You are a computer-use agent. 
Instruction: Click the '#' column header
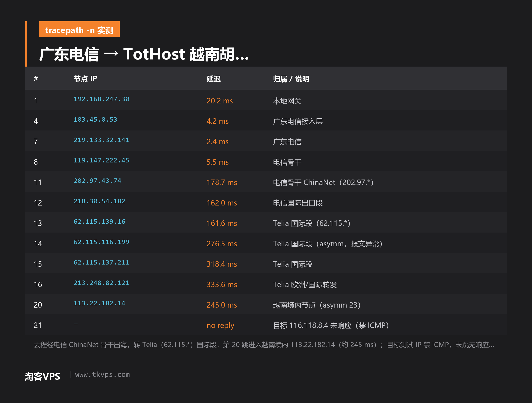(36, 78)
